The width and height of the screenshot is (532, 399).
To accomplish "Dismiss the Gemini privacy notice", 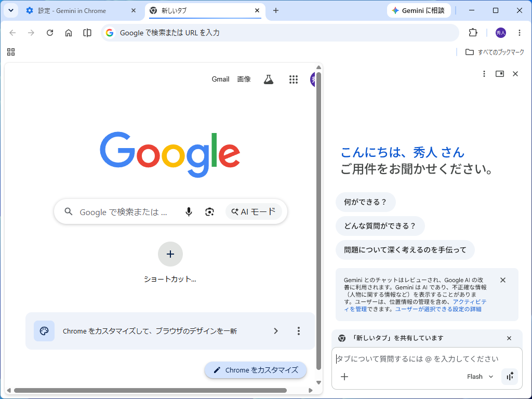I will click(x=503, y=280).
